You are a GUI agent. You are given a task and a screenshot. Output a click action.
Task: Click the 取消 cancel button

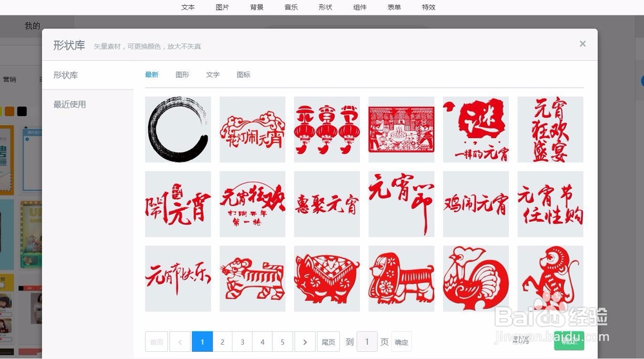(521, 340)
